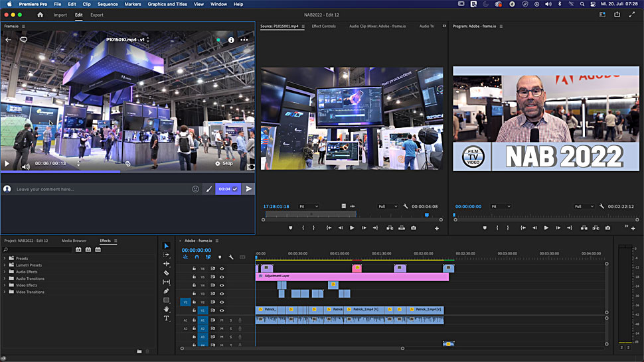Go back with the Frame.io arrow
The height and width of the screenshot is (362, 644).
point(8,40)
